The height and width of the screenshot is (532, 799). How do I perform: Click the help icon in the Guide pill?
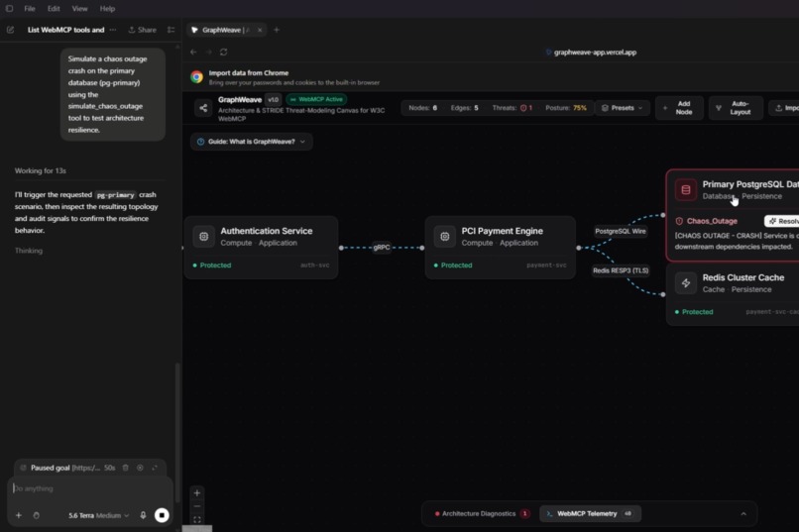tap(201, 142)
